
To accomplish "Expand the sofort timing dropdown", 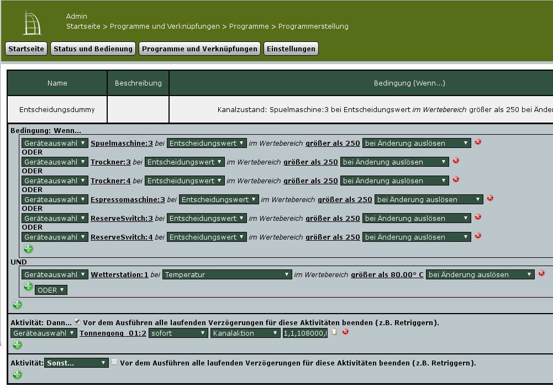I will click(178, 333).
